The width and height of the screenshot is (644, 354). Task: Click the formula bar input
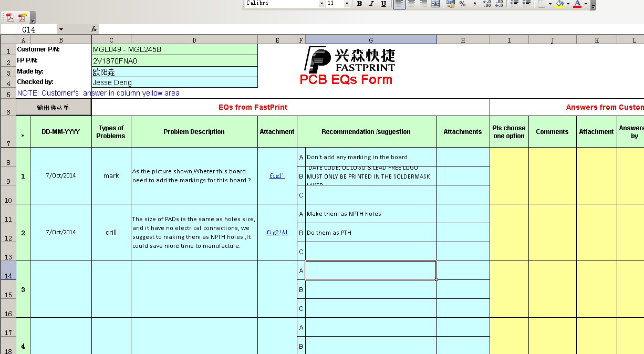(371, 29)
